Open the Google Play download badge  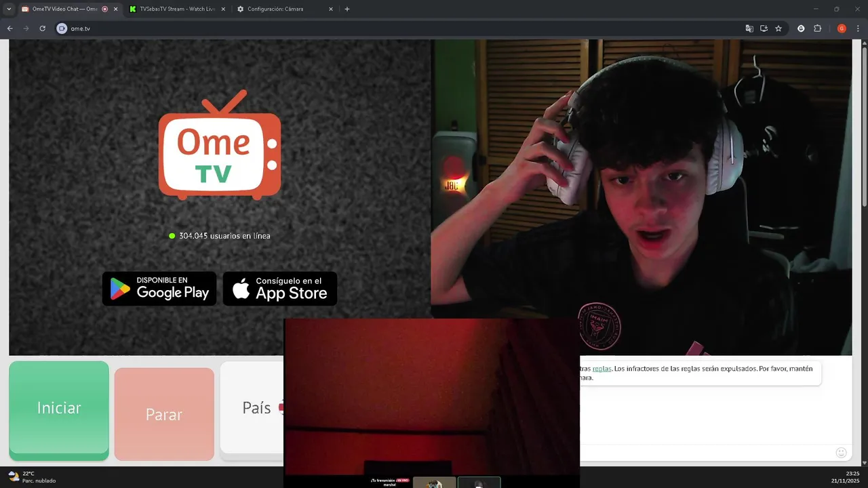pos(159,289)
